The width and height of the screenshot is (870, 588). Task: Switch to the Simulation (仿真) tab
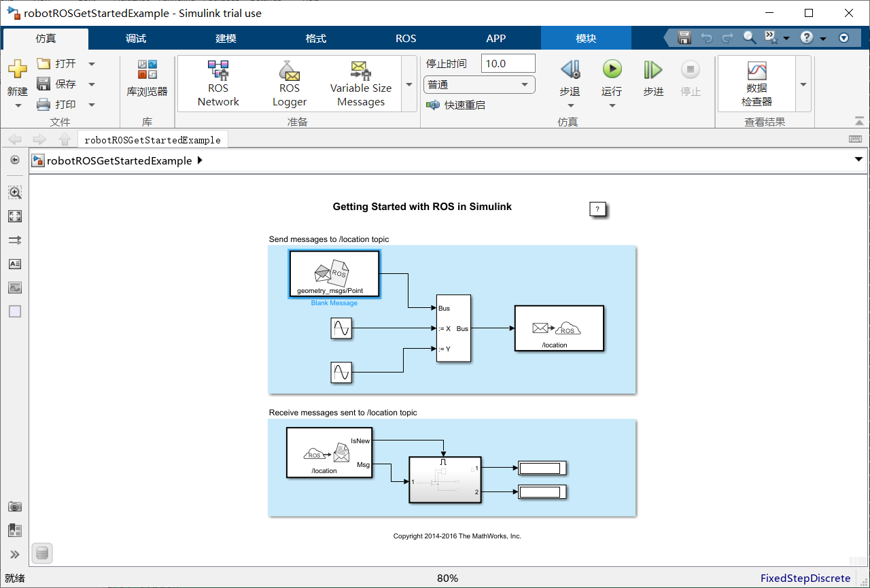[46, 39]
